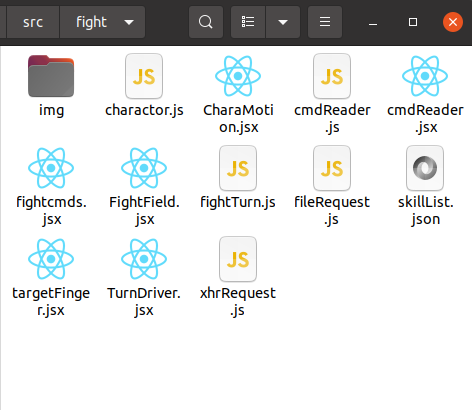Click the FightField.jsx filename label

click(x=144, y=211)
